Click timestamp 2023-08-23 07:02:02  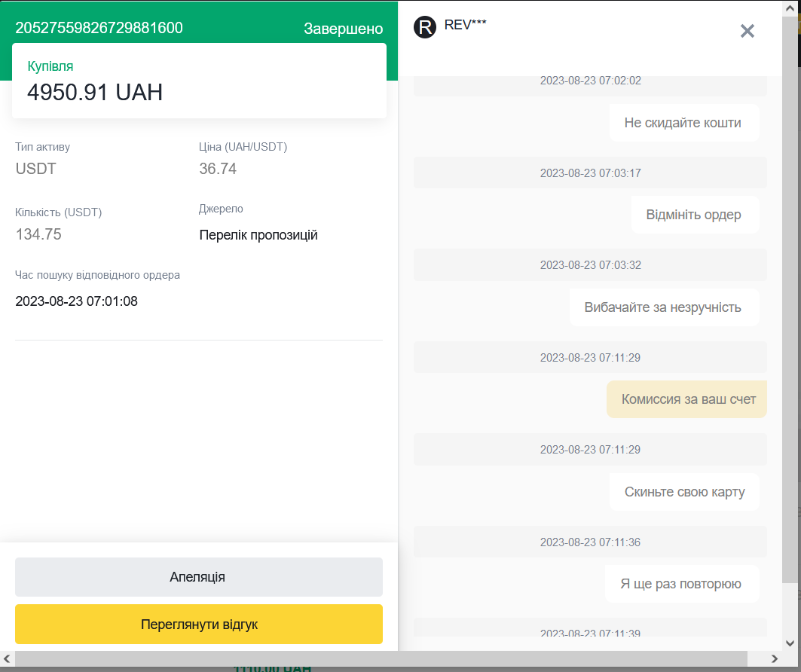point(591,81)
